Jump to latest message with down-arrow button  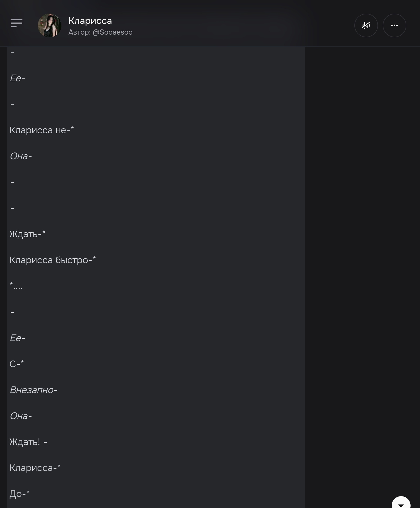[401, 503]
